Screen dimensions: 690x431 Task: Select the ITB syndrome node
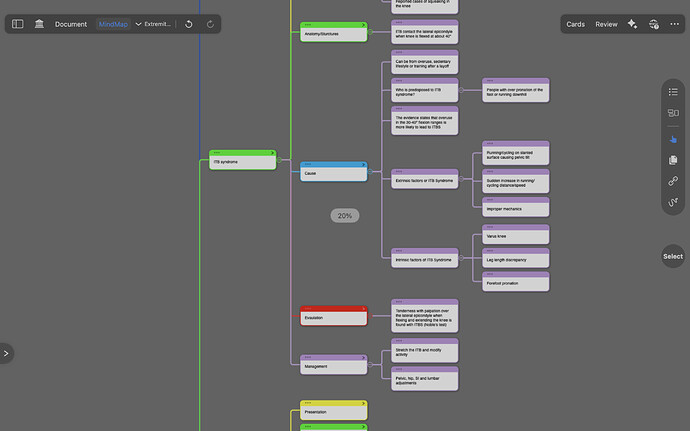pyautogui.click(x=242, y=160)
